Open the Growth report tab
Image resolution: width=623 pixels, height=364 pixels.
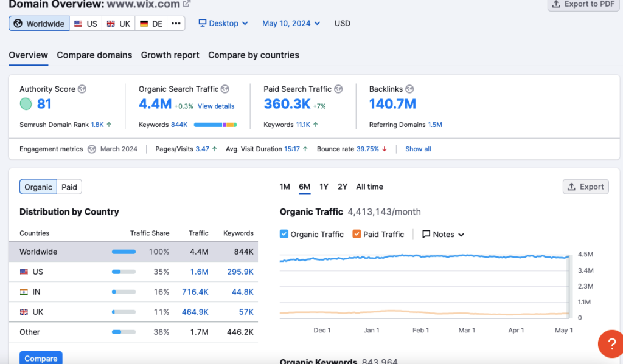tap(170, 55)
